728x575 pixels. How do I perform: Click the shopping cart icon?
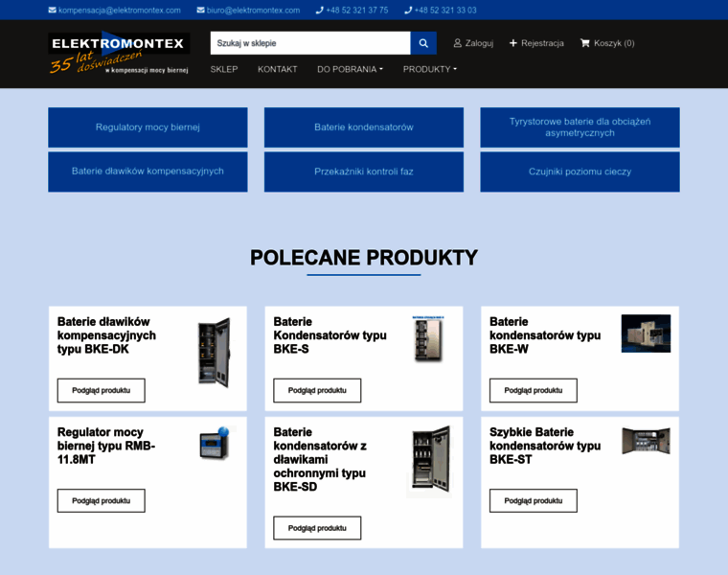[585, 43]
